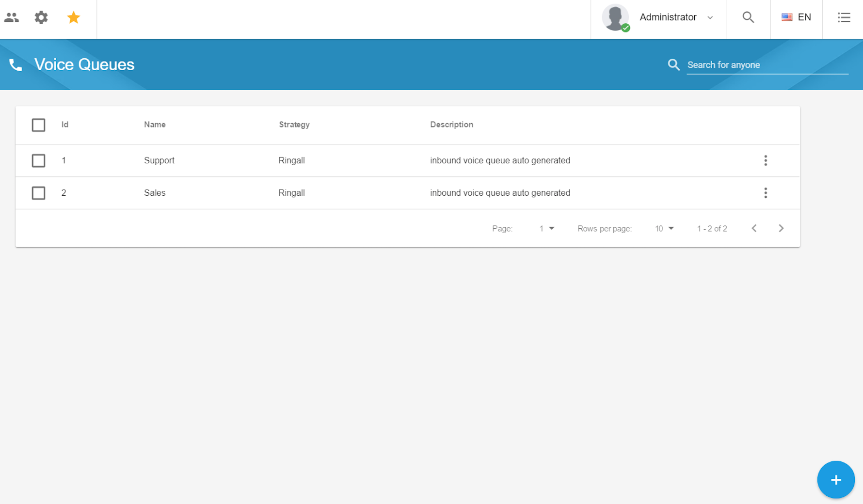The width and height of the screenshot is (863, 504).
Task: Click the Administrator avatar picture
Action: pos(615,17)
